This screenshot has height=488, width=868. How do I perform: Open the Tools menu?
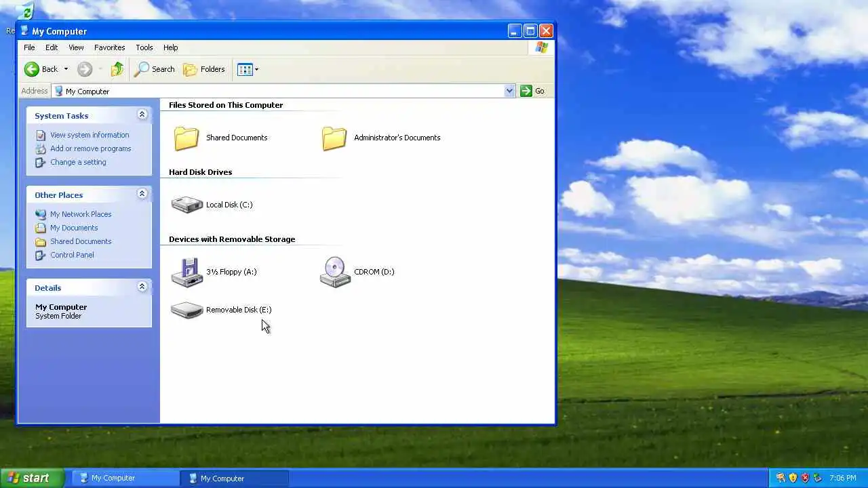144,47
